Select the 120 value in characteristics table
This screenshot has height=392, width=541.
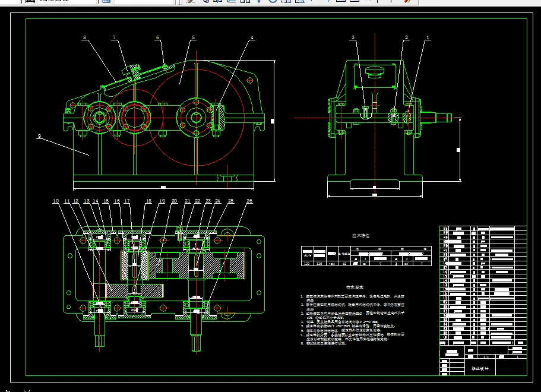[x=306, y=263]
